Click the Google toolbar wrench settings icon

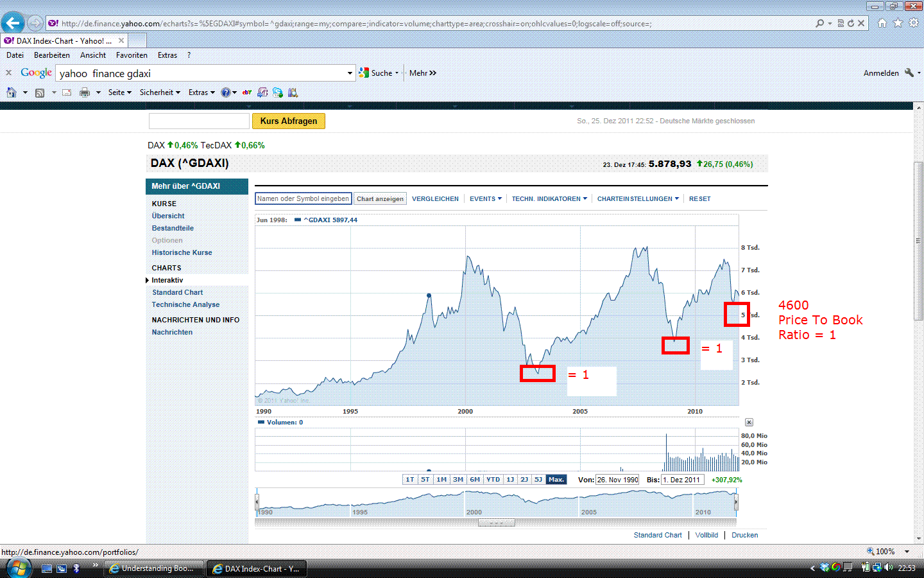click(x=909, y=73)
